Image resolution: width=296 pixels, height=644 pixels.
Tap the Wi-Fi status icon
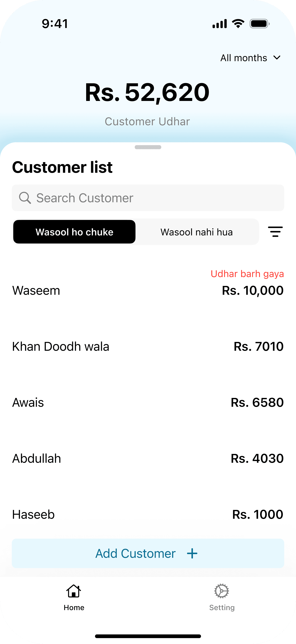tap(238, 24)
